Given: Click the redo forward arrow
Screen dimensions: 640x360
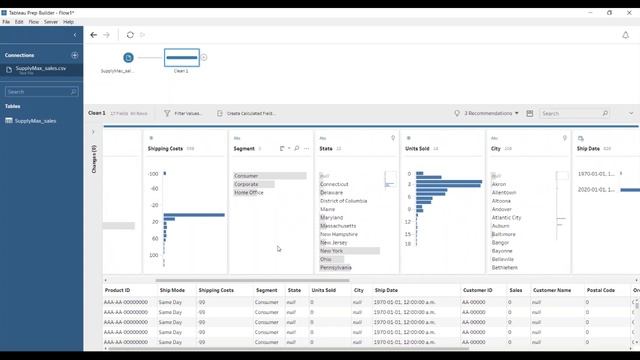Looking at the screenshot, I should 107,35.
